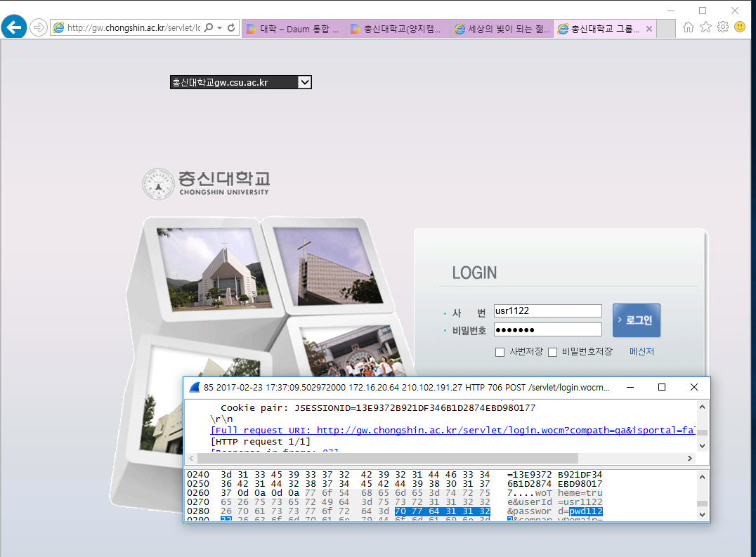Go back with the browser back arrow
756x557 pixels.
pos(14,27)
